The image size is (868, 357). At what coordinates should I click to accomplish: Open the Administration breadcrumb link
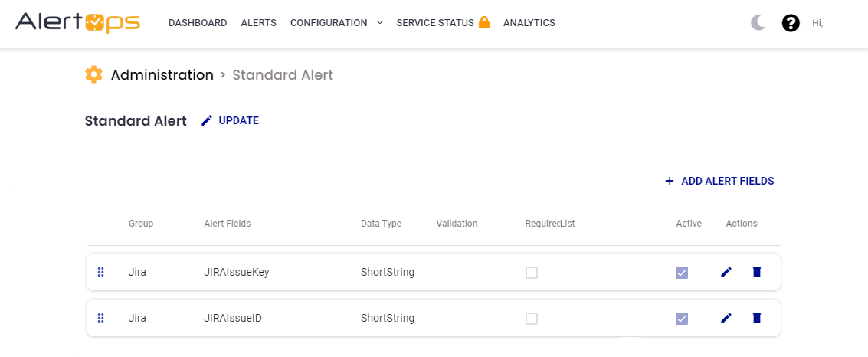(162, 75)
